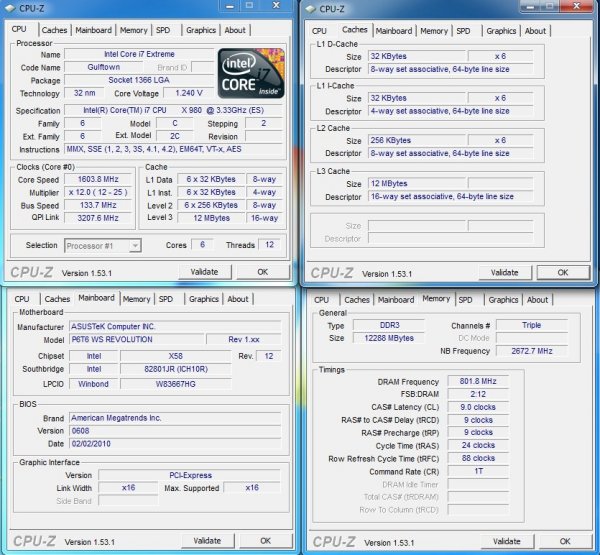Viewport: 600px width, 555px height.
Task: Open Memory tab in top-left CPU-Z window
Action: [134, 30]
